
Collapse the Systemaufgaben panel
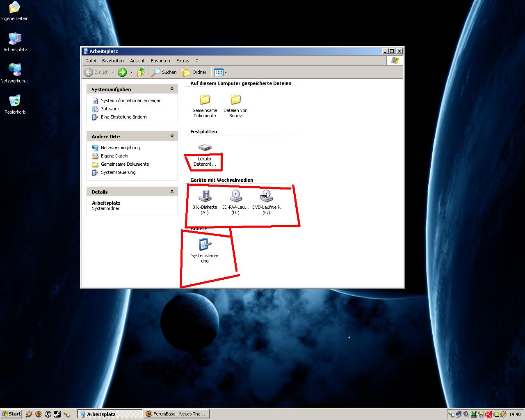pos(172,89)
